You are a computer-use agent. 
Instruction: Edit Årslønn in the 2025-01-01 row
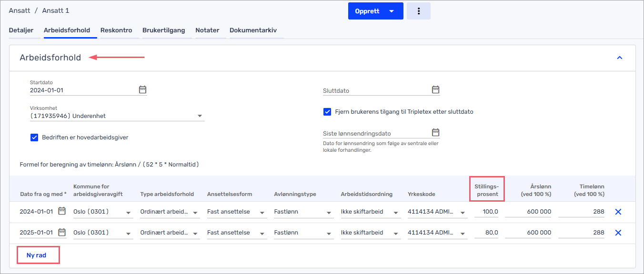pos(528,233)
